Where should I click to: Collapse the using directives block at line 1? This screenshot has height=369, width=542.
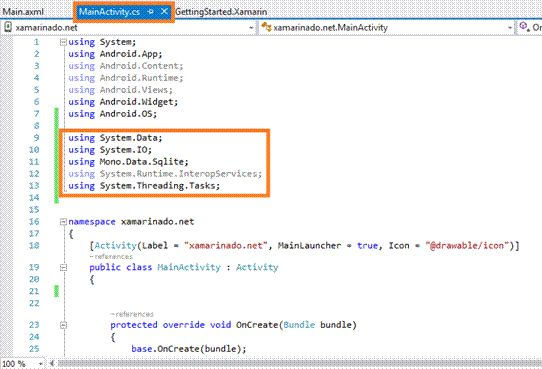63,42
